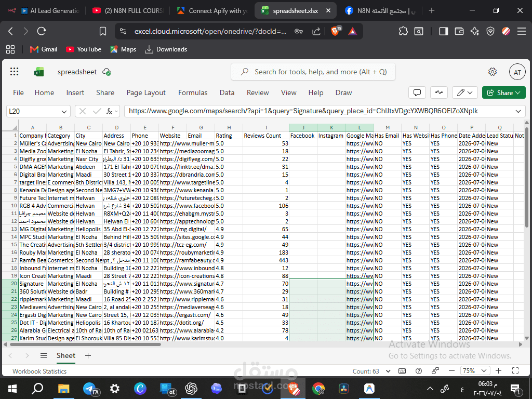Image resolution: width=532 pixels, height=399 pixels.
Task: Open Telegram from the taskbar
Action: [x=89, y=389]
